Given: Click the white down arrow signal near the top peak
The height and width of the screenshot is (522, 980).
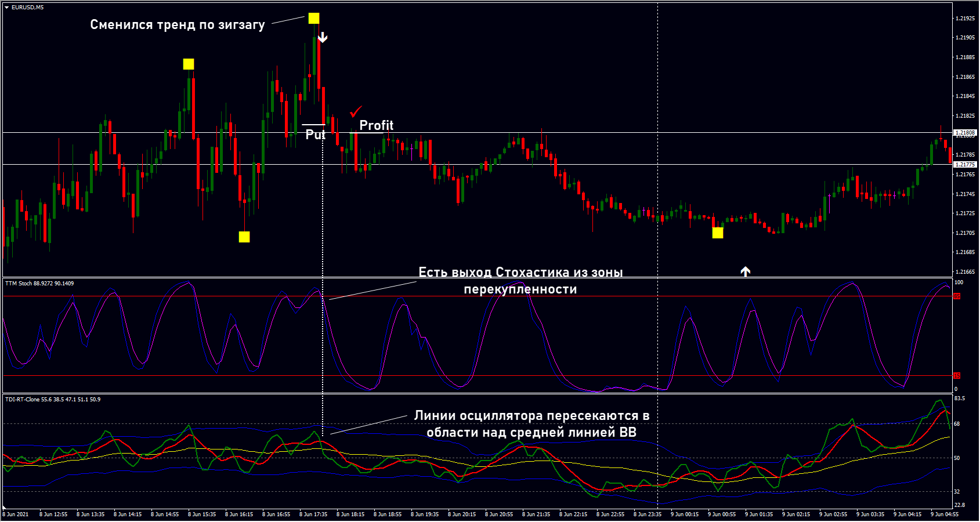Looking at the screenshot, I should [x=323, y=38].
